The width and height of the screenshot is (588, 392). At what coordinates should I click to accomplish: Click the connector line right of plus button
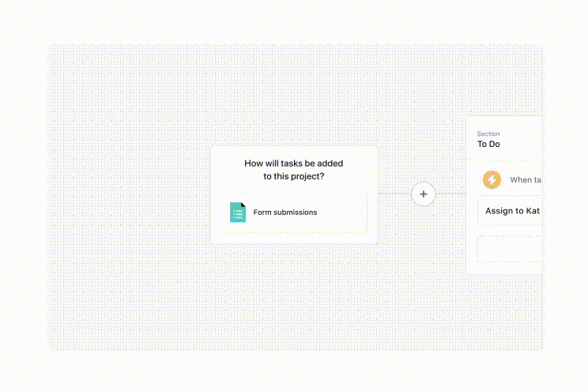point(451,194)
